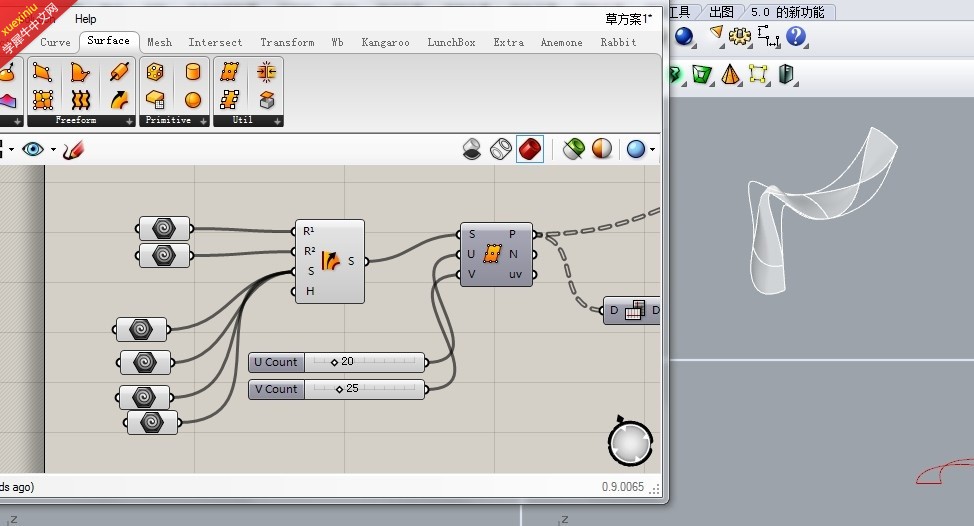The width and height of the screenshot is (974, 526).
Task: Switch to the Mesh tab
Action: click(x=159, y=42)
